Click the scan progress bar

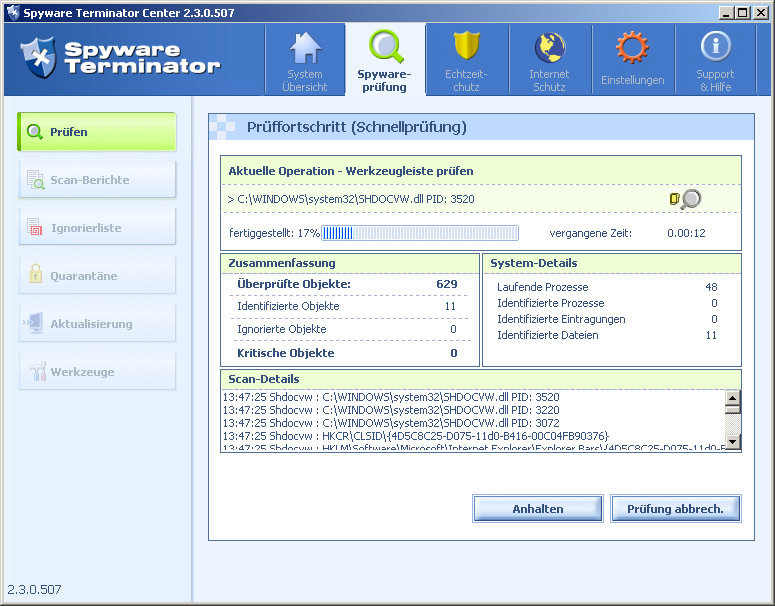(420, 233)
